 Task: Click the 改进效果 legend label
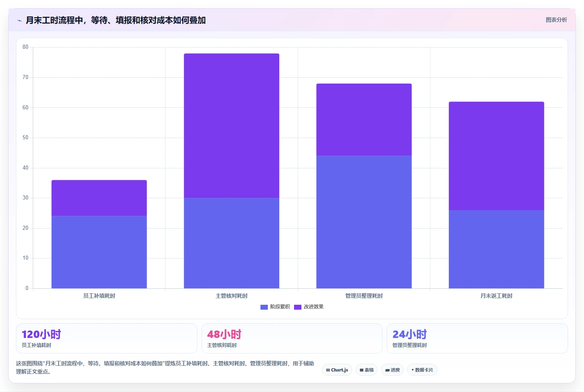pyautogui.click(x=314, y=307)
